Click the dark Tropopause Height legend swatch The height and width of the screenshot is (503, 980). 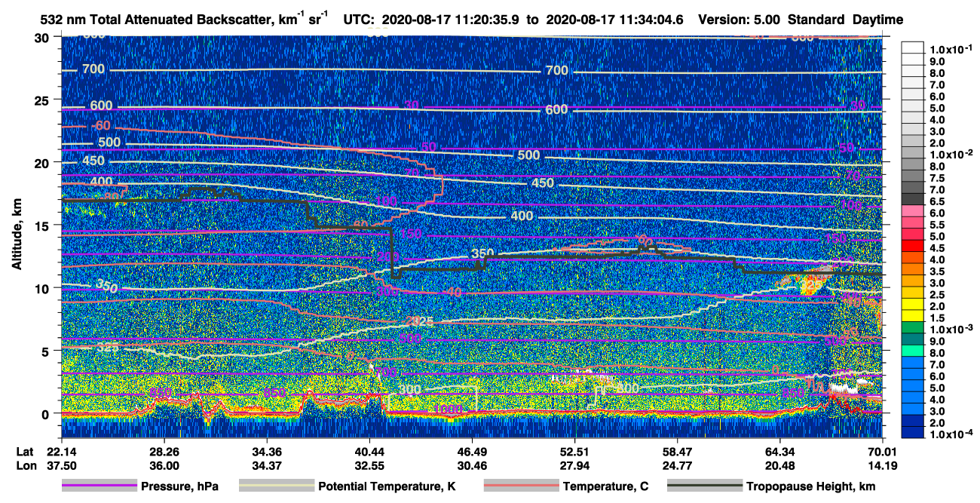point(703,486)
